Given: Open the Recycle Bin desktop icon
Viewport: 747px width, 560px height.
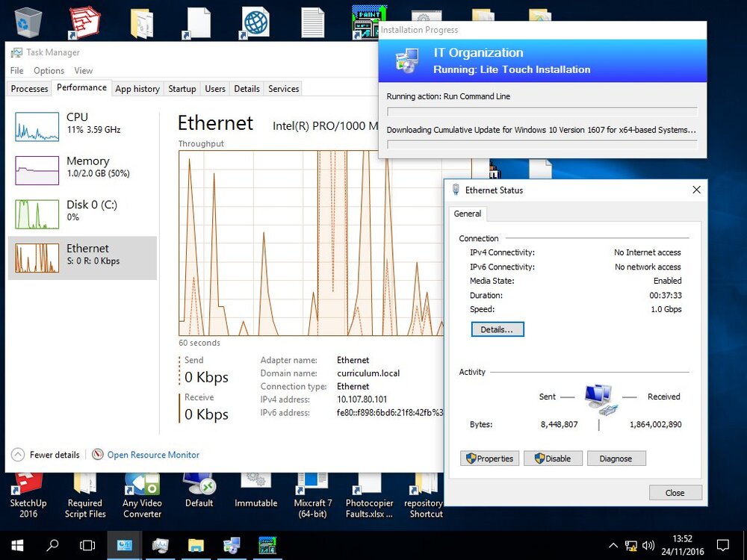Looking at the screenshot, I should coord(28,23).
